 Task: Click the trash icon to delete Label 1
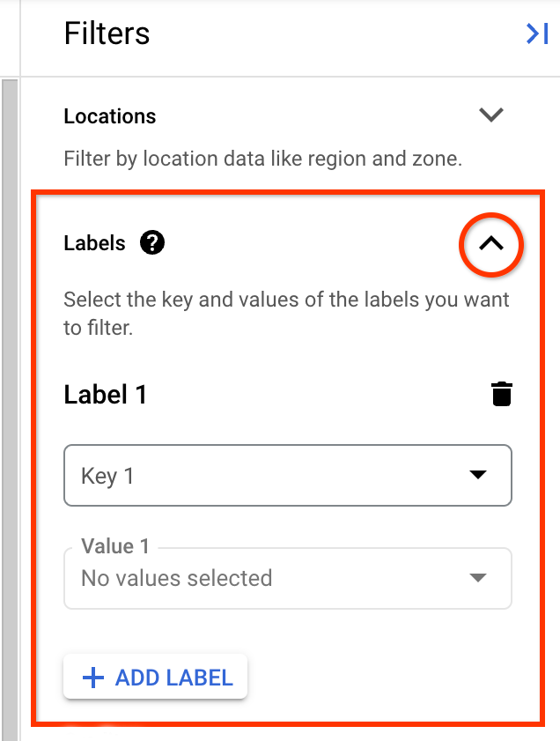(x=502, y=394)
